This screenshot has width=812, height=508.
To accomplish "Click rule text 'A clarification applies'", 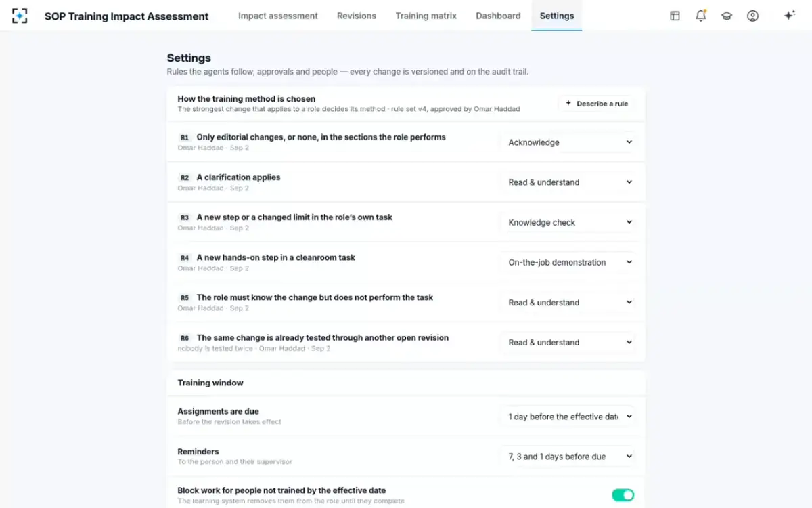I will point(238,177).
